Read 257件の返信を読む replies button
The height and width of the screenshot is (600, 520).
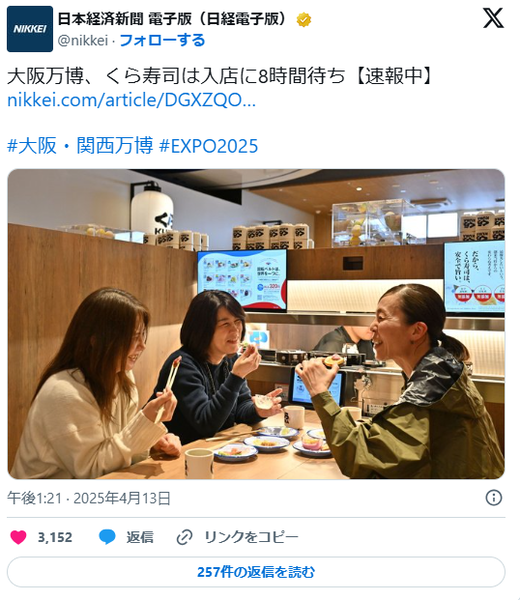[x=256, y=572]
